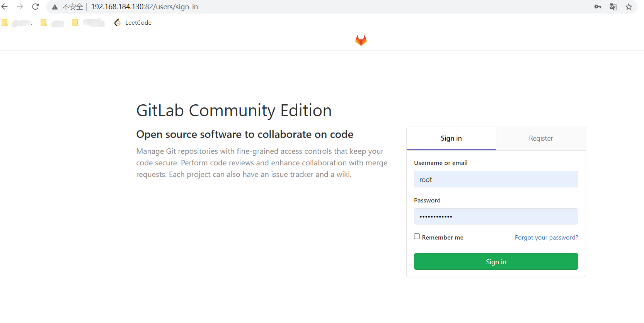
Task: Tick the Remember me checkbox
Action: [x=417, y=236]
